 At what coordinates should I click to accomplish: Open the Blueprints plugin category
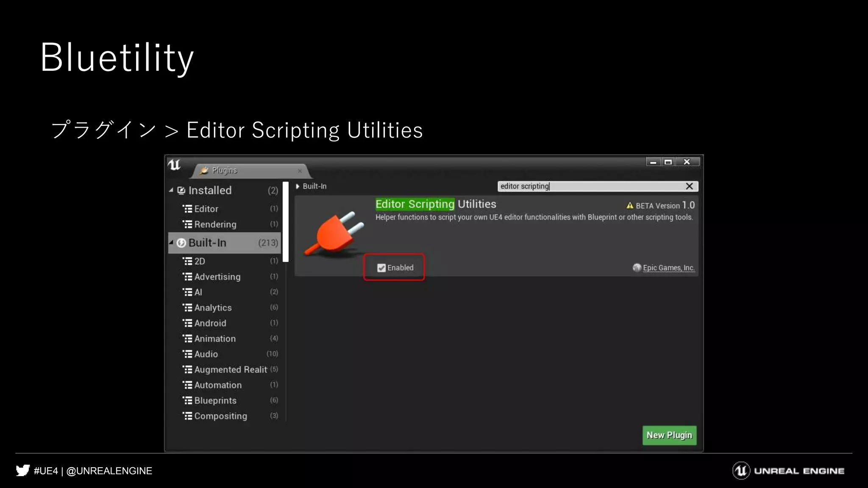click(x=230, y=400)
